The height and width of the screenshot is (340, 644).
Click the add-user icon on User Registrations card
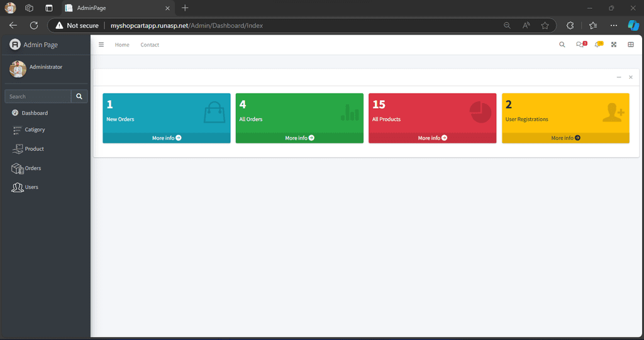click(x=614, y=112)
